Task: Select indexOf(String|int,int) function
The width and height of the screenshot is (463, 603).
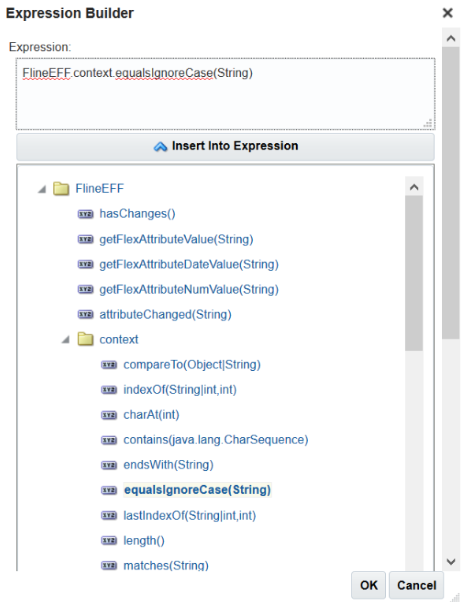Action: pos(180,390)
